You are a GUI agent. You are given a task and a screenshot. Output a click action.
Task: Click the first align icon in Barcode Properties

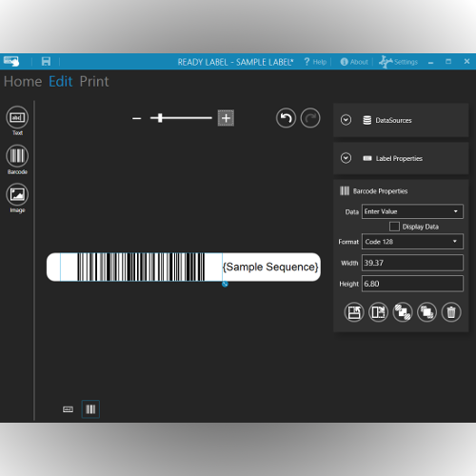[354, 312]
